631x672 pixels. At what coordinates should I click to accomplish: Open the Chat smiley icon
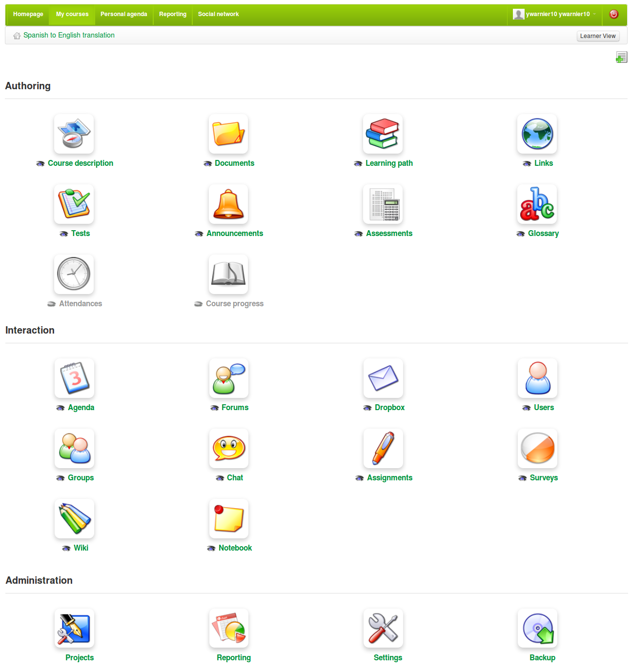228,449
